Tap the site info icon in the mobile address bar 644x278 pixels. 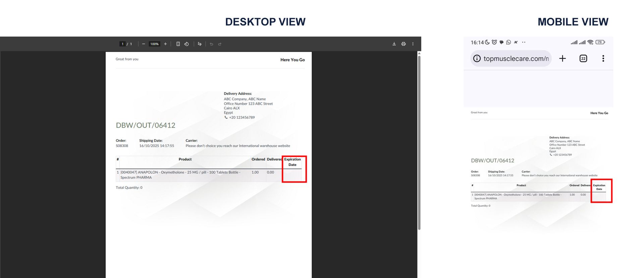coord(477,58)
